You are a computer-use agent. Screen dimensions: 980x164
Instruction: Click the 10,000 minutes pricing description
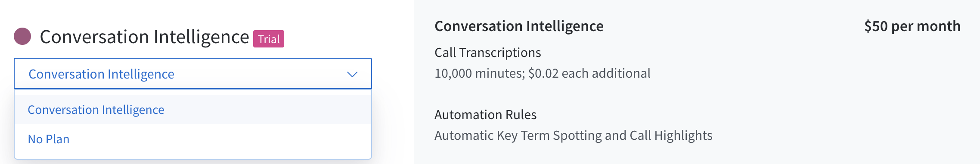[543, 73]
